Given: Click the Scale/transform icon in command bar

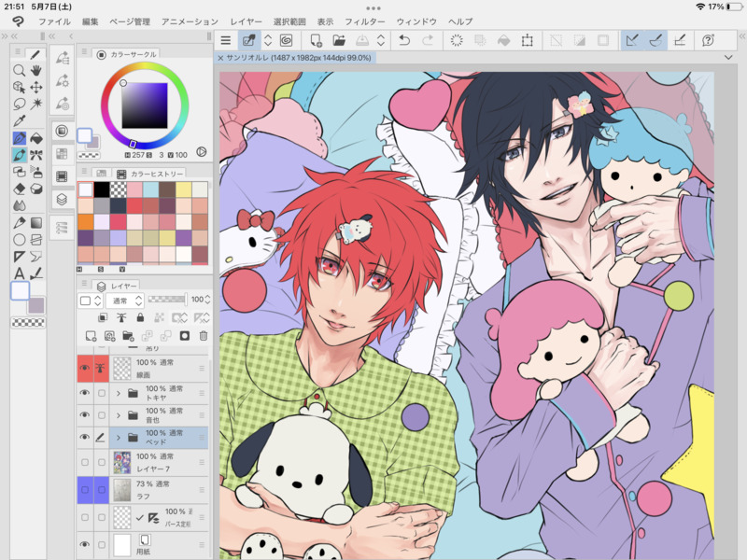Looking at the screenshot, I should [x=528, y=40].
